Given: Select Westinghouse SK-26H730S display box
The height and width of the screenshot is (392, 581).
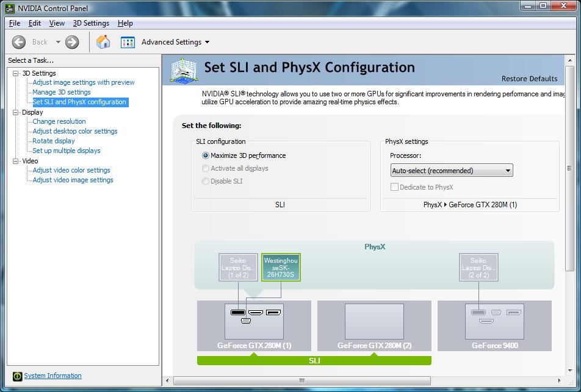Looking at the screenshot, I should point(281,267).
